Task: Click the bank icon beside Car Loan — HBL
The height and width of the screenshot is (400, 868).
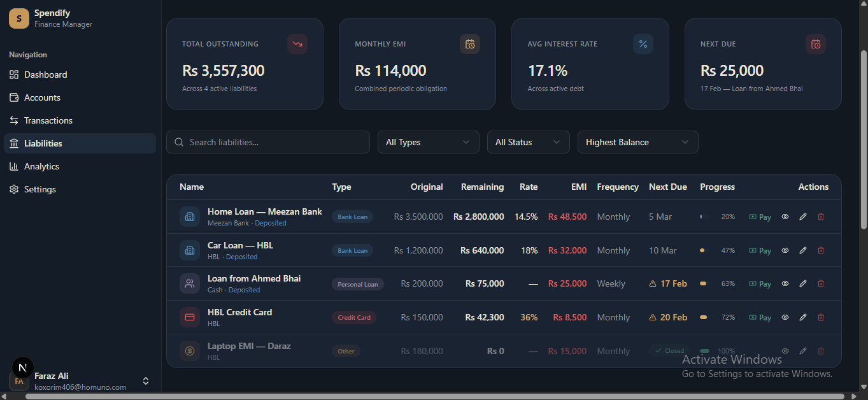Action: [189, 250]
